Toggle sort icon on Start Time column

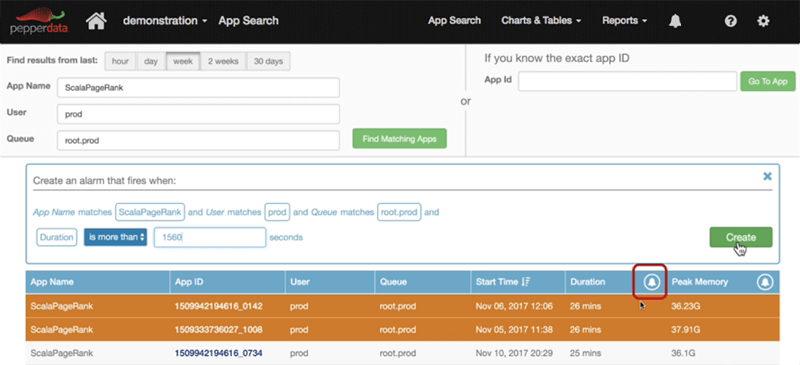(x=527, y=282)
